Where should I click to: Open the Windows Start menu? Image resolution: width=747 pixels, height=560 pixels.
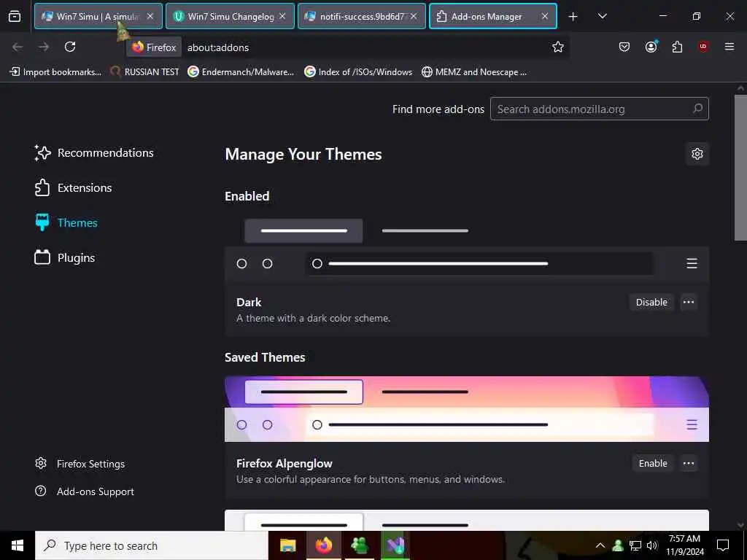click(18, 545)
